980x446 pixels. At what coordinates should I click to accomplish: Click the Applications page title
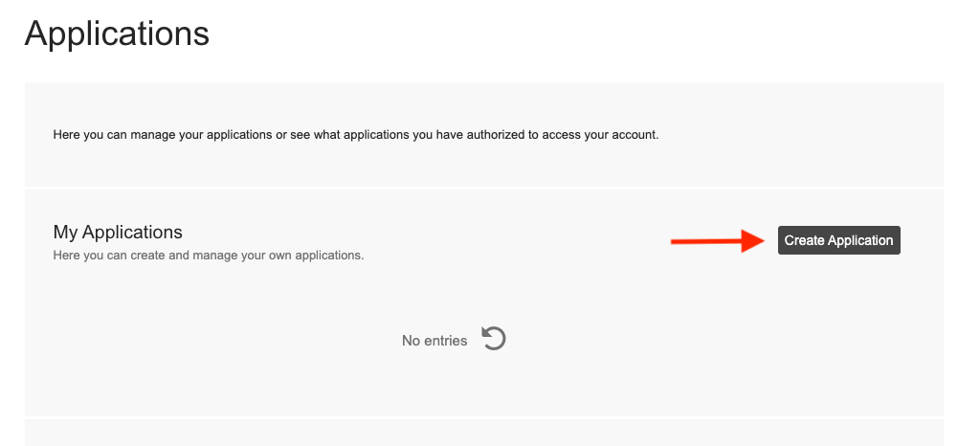click(117, 33)
